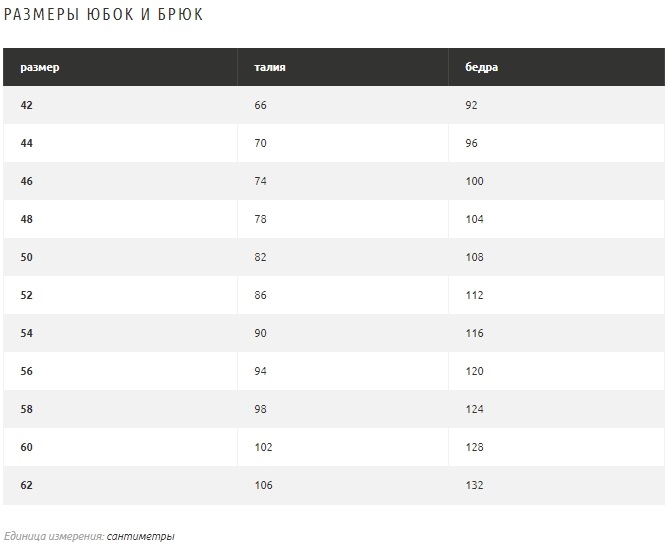Select size 60 in размер column
Image resolution: width=668 pixels, height=548 pixels.
click(x=26, y=447)
